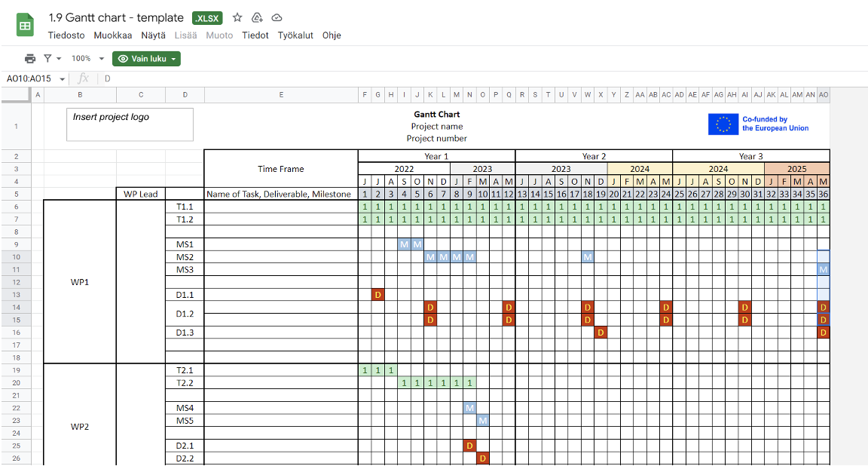This screenshot has width=868, height=466.
Task: Open the Muokkaa menu
Action: [112, 35]
